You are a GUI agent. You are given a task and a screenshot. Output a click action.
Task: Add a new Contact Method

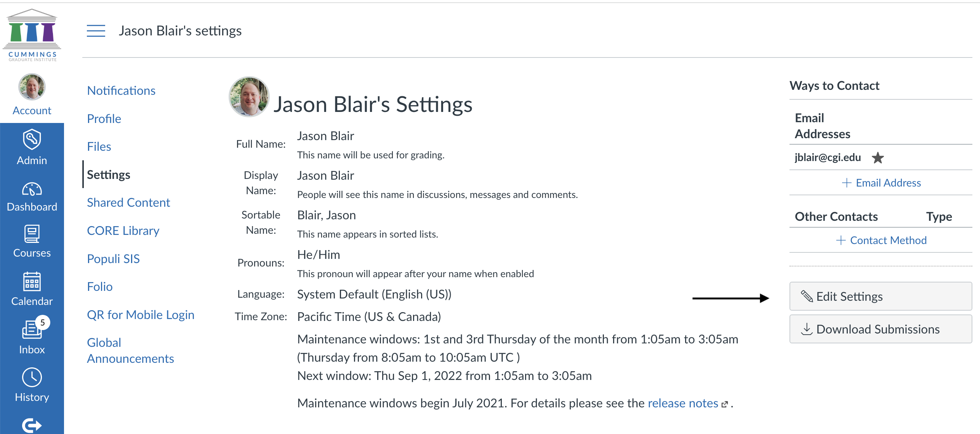(881, 240)
